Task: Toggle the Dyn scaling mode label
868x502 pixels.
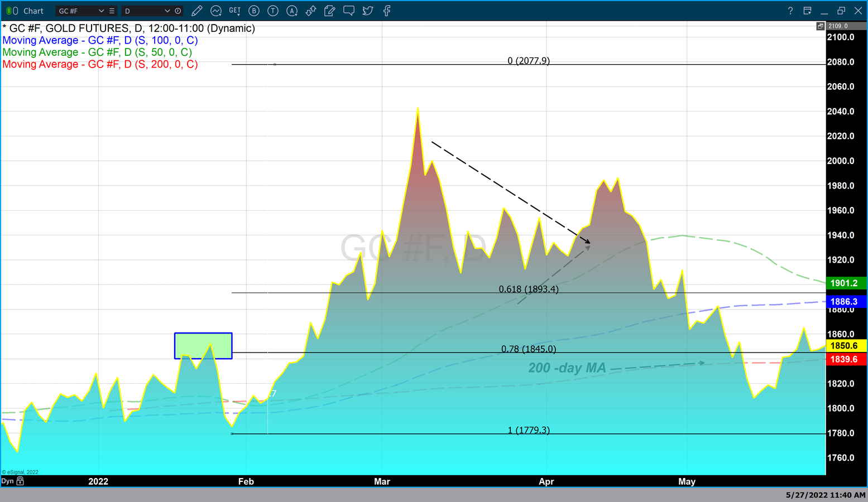Action: [x=7, y=481]
